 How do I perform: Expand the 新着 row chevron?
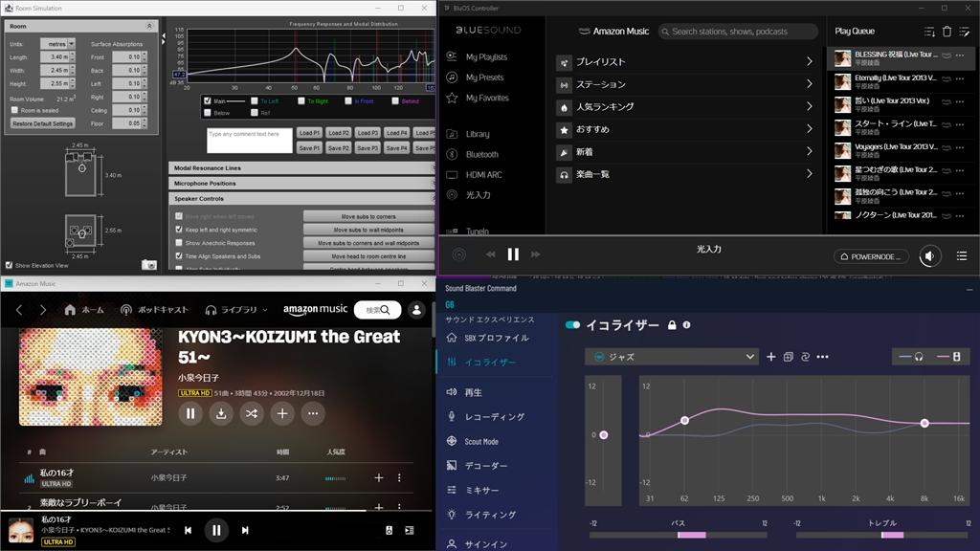coord(810,151)
